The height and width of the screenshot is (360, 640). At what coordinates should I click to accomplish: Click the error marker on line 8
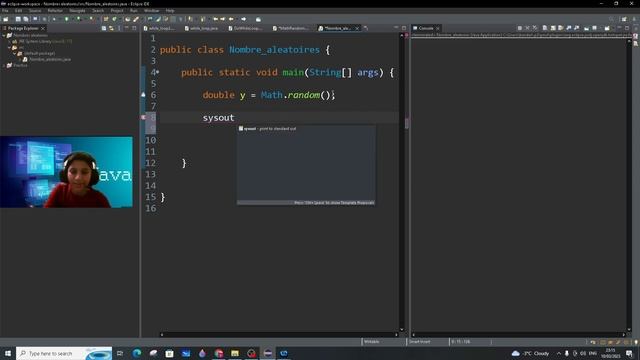(143, 117)
